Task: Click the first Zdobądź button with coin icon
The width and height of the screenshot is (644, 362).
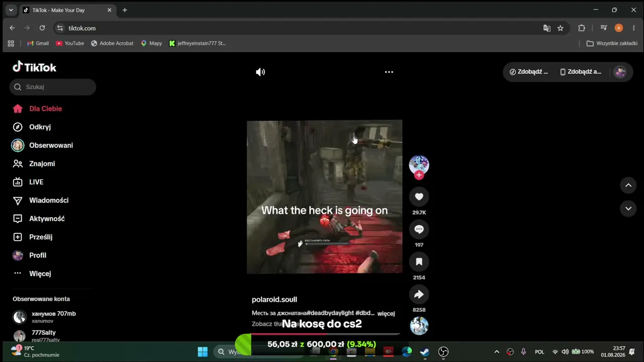Action: point(529,72)
